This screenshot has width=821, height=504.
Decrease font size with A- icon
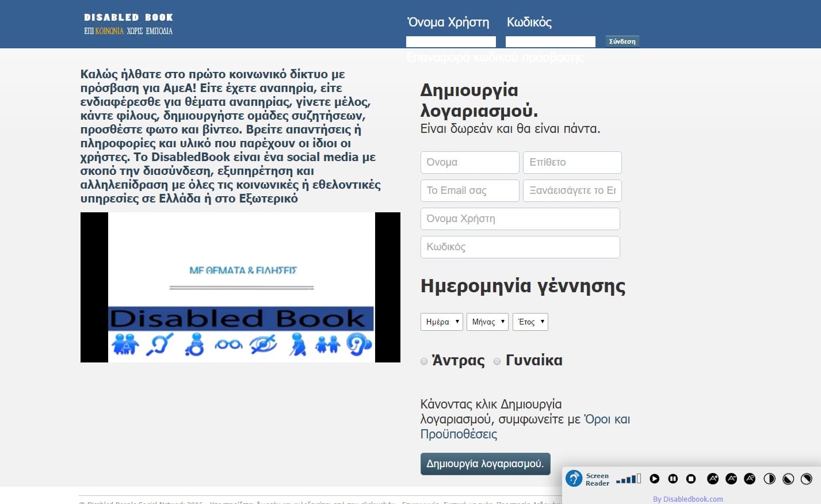pyautogui.click(x=731, y=479)
